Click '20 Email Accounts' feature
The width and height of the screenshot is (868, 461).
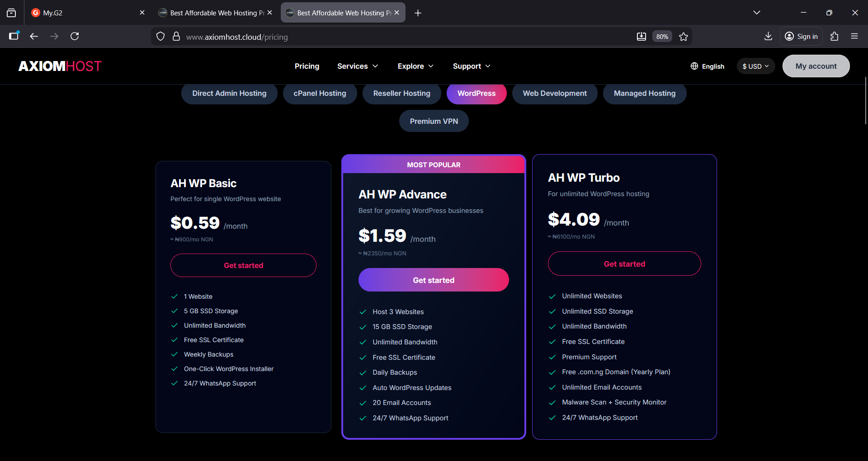coord(402,403)
